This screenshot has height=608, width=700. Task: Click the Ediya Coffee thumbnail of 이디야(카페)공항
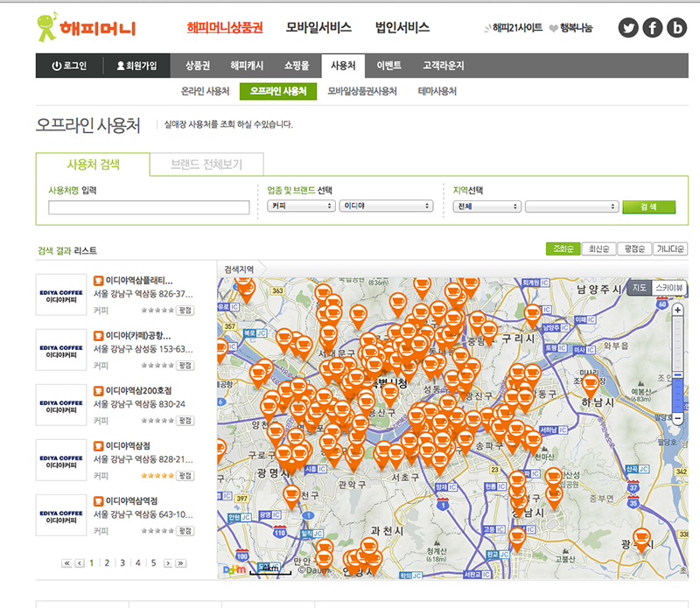coord(61,350)
